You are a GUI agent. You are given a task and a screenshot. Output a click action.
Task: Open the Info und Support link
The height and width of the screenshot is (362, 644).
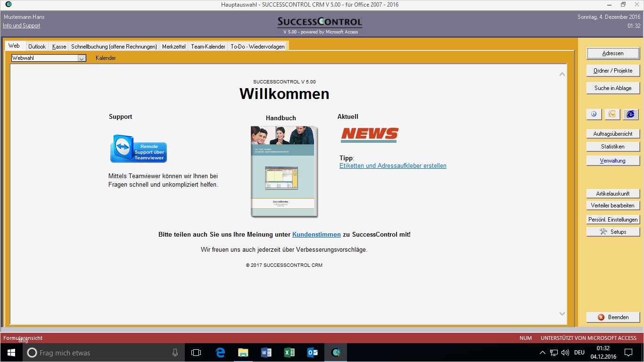pos(22,25)
